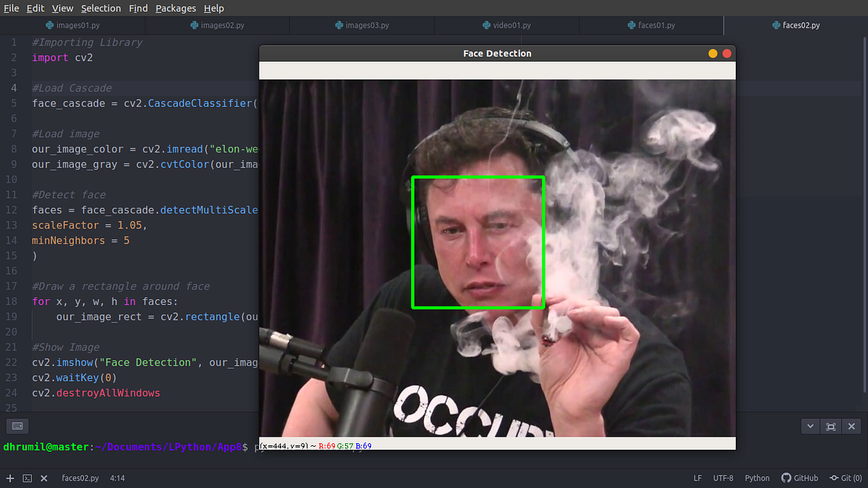The height and width of the screenshot is (488, 868).
Task: Switch to the images02.py tab
Action: (217, 25)
